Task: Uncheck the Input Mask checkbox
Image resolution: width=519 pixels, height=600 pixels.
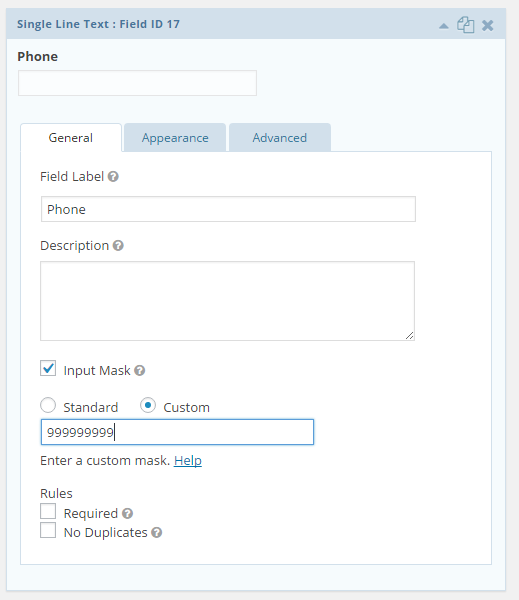Action: tap(48, 368)
